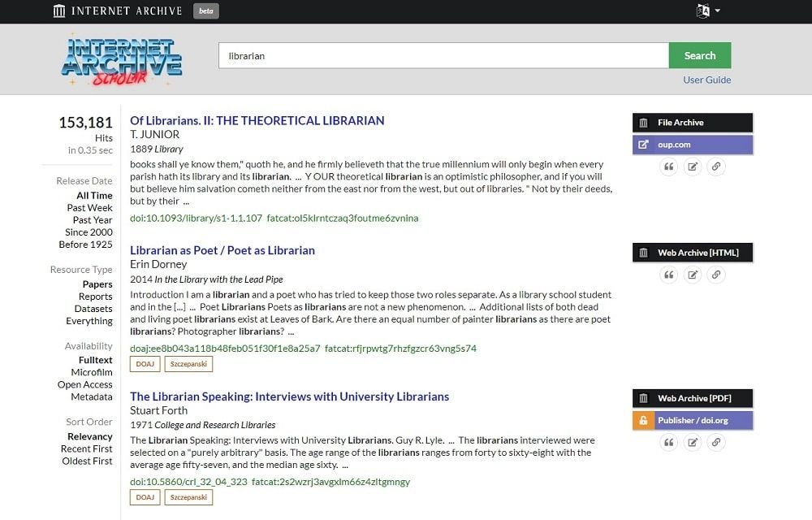This screenshot has width=812, height=520.
Task: Click cite quote icon for Librarian as Poet result
Action: point(668,275)
